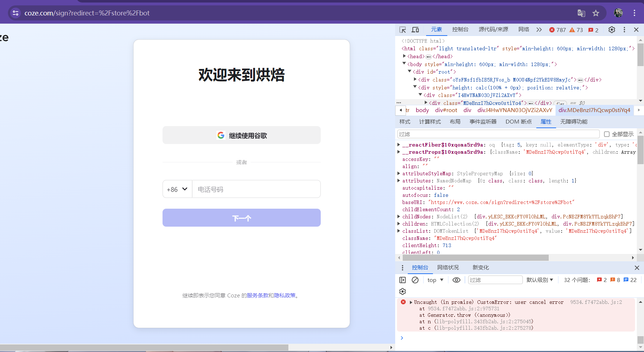Click the Google Translate icon in address bar
Image resolution: width=644 pixels, height=352 pixels.
581,13
